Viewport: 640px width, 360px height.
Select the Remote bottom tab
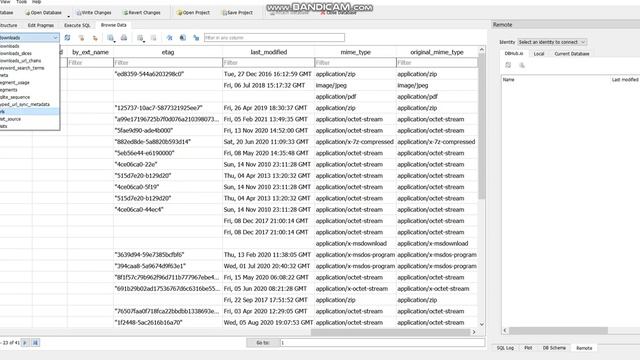[584, 348]
